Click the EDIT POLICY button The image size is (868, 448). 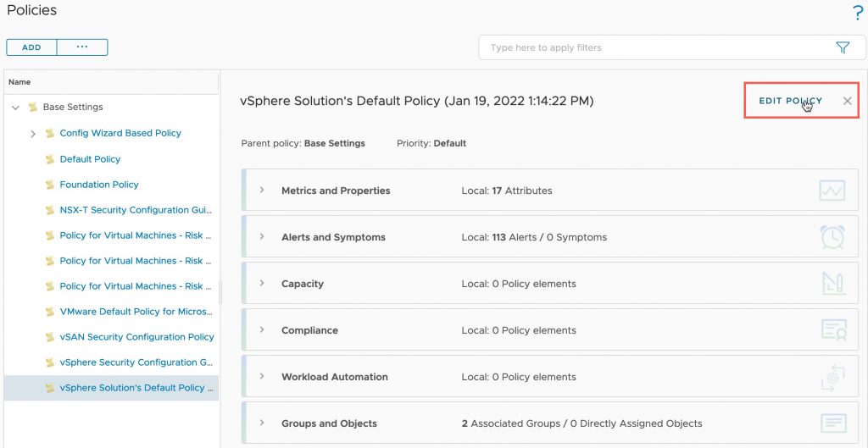(791, 101)
